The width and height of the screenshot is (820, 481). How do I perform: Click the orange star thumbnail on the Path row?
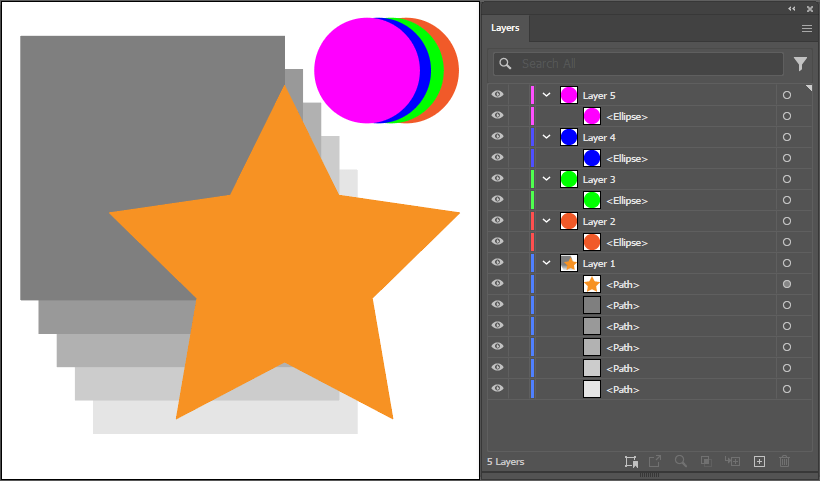[592, 284]
